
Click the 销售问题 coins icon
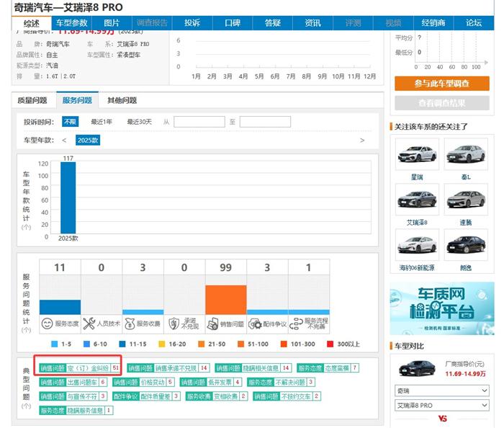tap(213, 324)
